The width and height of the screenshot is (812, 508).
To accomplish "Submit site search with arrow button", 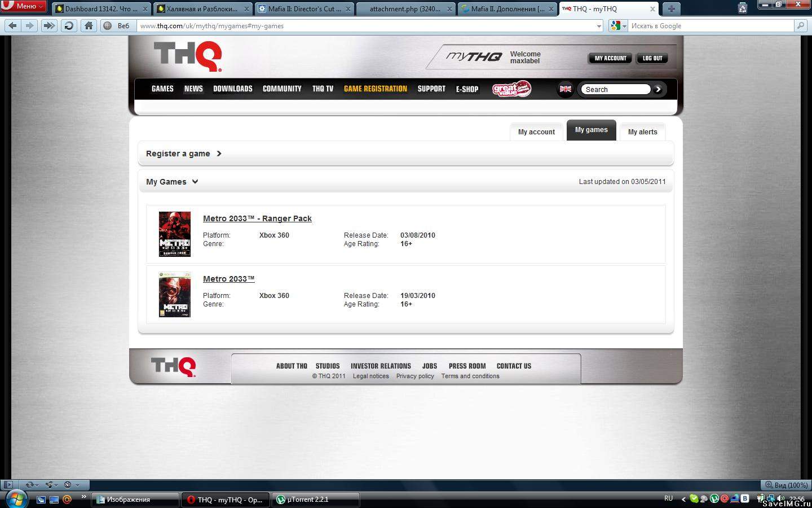I will 657,89.
